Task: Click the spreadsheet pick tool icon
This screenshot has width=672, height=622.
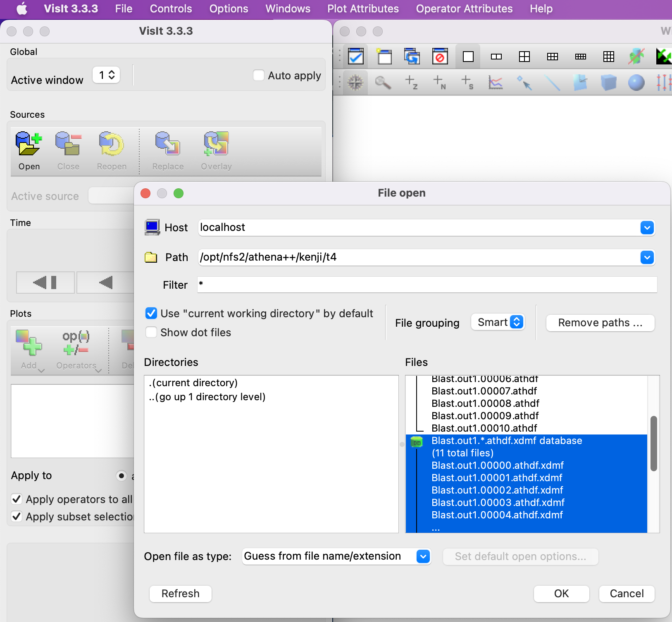Action: pyautogui.click(x=467, y=83)
